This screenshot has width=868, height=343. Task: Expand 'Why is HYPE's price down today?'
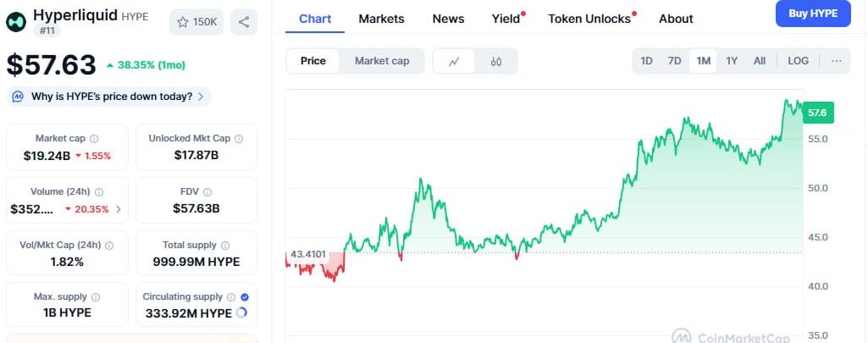(x=109, y=97)
